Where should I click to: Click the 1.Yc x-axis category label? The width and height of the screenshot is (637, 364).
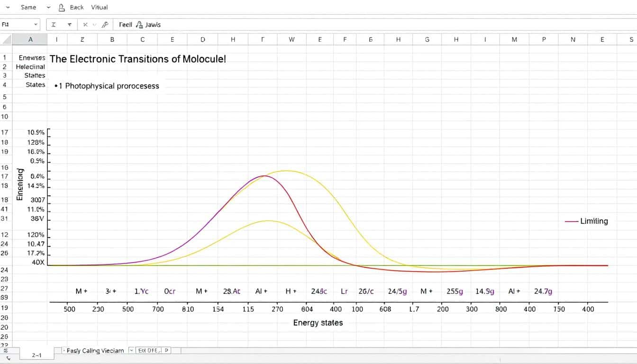click(141, 291)
